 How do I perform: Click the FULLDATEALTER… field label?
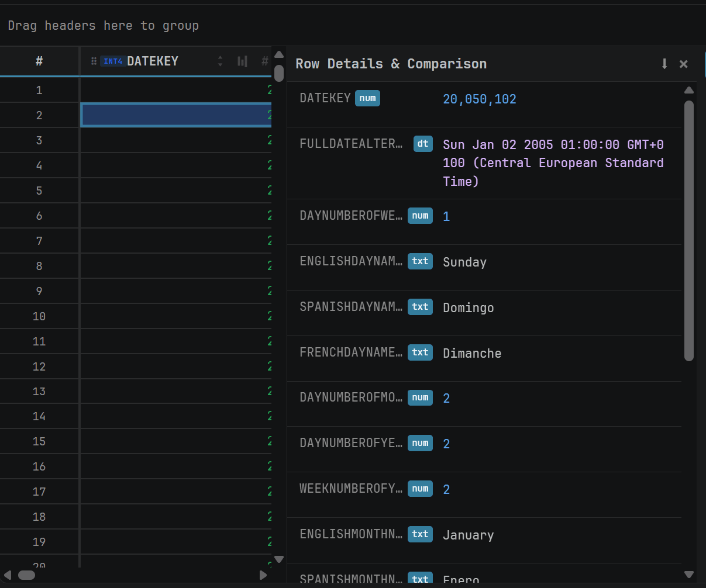[x=351, y=144]
